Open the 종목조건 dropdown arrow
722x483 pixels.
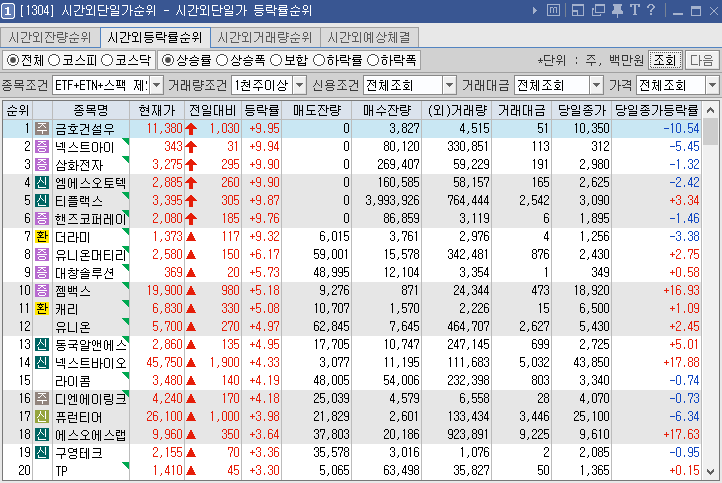click(157, 85)
